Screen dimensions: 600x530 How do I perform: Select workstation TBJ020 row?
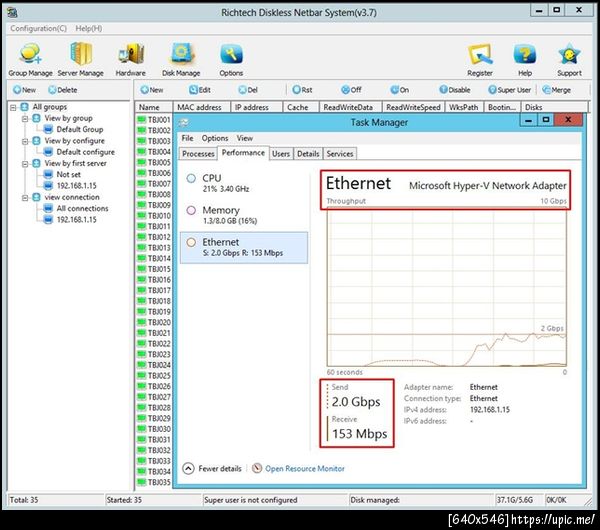pos(155,323)
